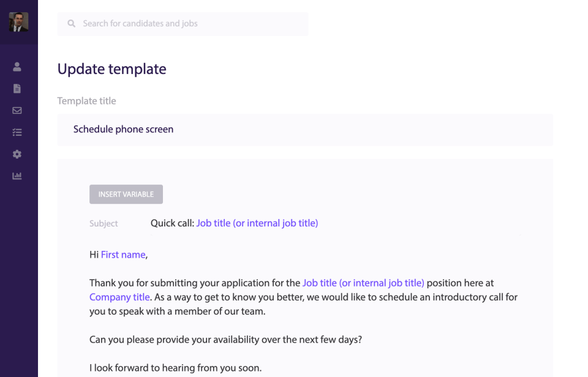Open Email templates via envelope icon

tap(17, 110)
